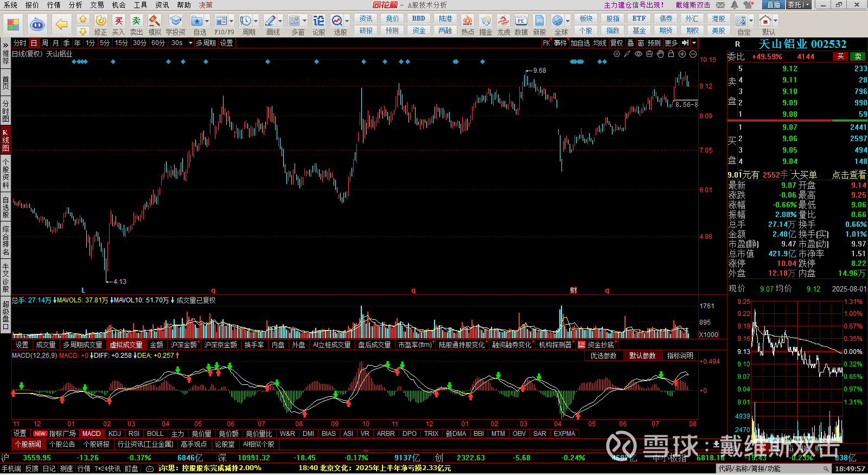Open the 掘金 gold mining icon
The image size is (868, 475).
click(x=486, y=21)
